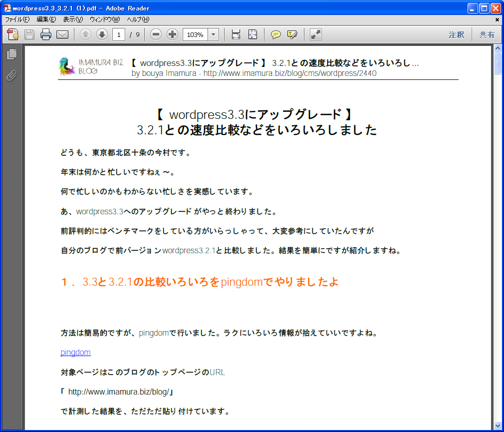Show page thumbnails panel icon
This screenshot has height=432, width=504.
[11, 54]
